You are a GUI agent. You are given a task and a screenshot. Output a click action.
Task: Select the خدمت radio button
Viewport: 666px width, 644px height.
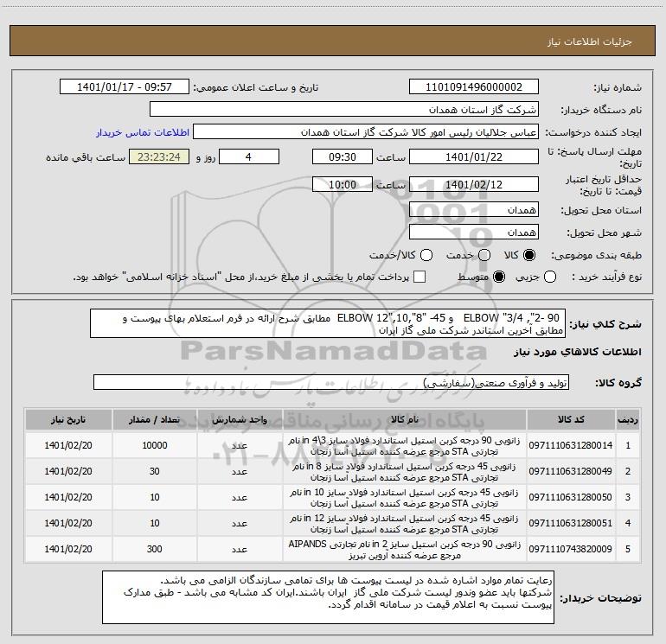tap(484, 255)
